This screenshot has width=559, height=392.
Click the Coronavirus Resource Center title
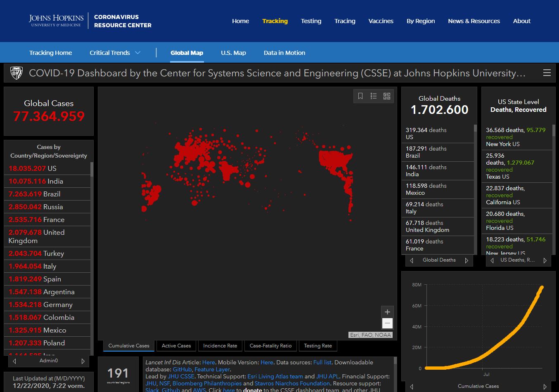click(x=123, y=21)
